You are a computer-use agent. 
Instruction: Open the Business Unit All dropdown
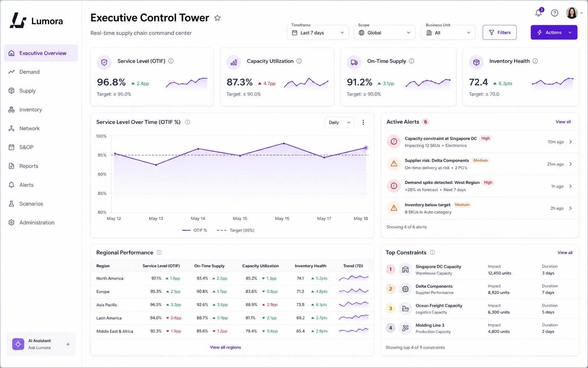click(448, 33)
